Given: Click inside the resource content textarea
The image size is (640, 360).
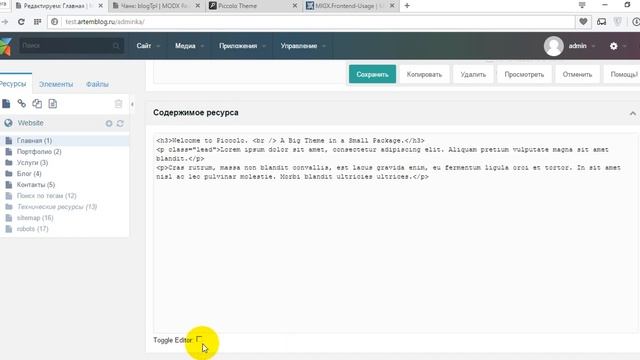Looking at the screenshot, I should click(x=394, y=232).
